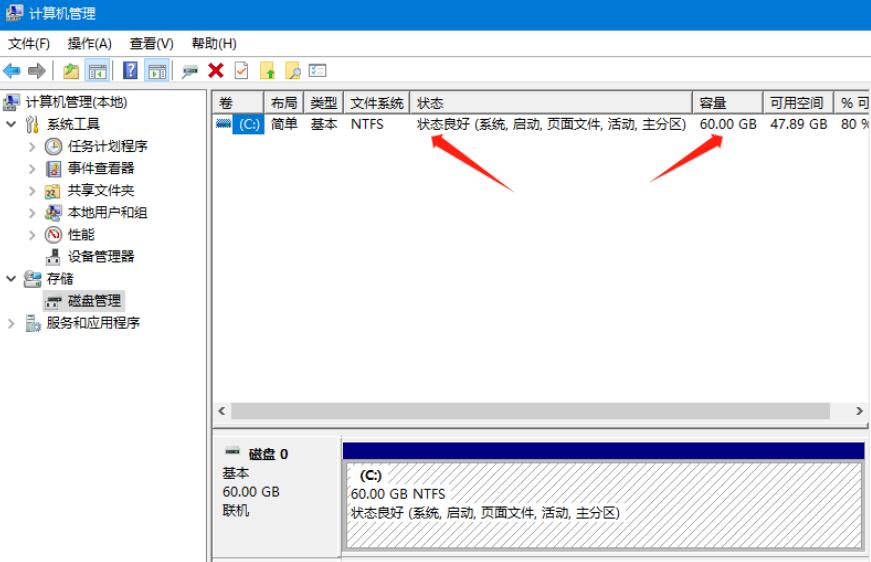Sort by the 状态 column header
Screen dimensions: 871x562
(x=551, y=103)
